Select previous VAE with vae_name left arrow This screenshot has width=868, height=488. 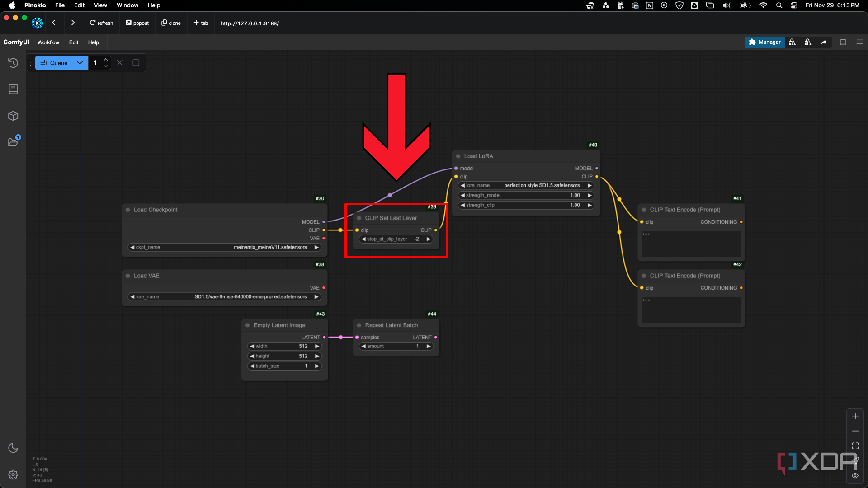tap(132, 297)
